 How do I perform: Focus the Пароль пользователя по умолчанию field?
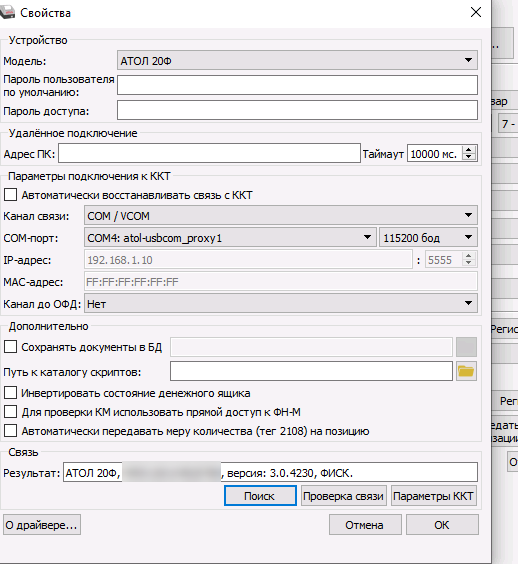click(297, 85)
